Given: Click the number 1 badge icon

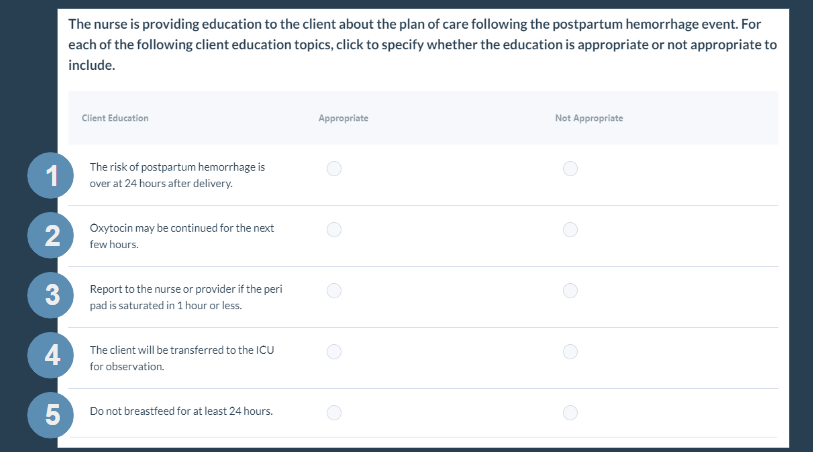Looking at the screenshot, I should [x=51, y=175].
